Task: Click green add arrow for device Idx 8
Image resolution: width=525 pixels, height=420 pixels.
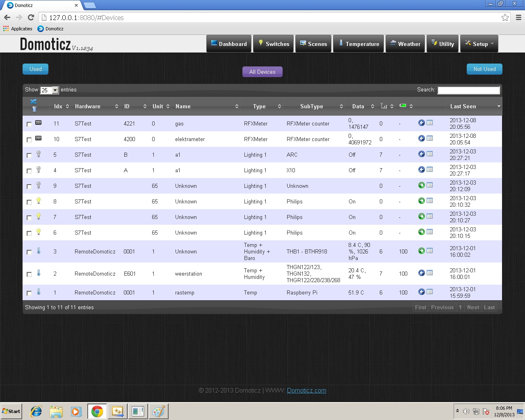Action: point(421,201)
